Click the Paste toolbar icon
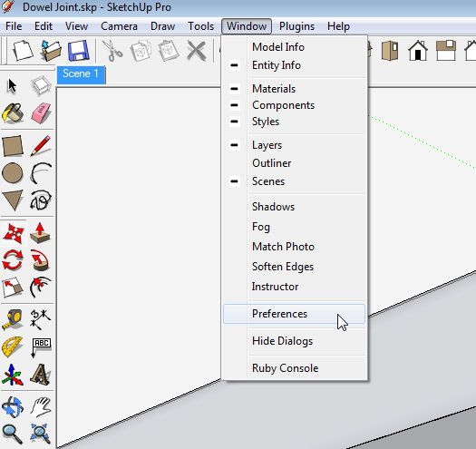476x449 pixels. 169,51
